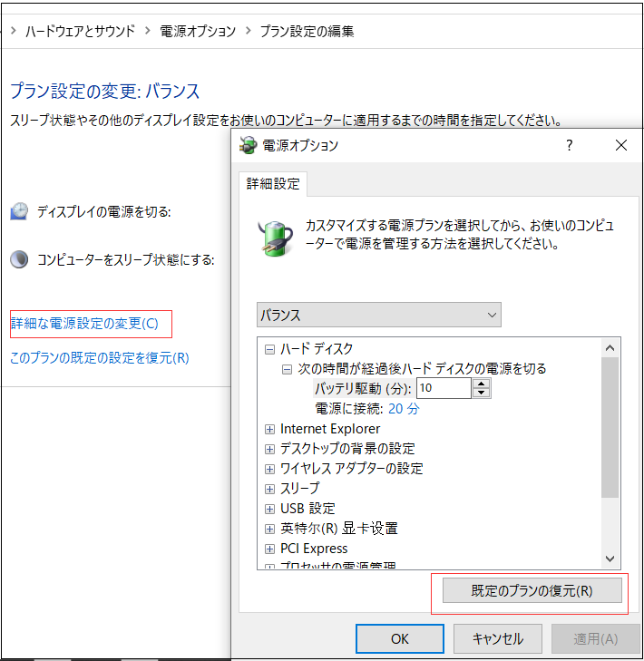Click the sleep moon icon
This screenshot has width=644, height=661.
pos(19,260)
